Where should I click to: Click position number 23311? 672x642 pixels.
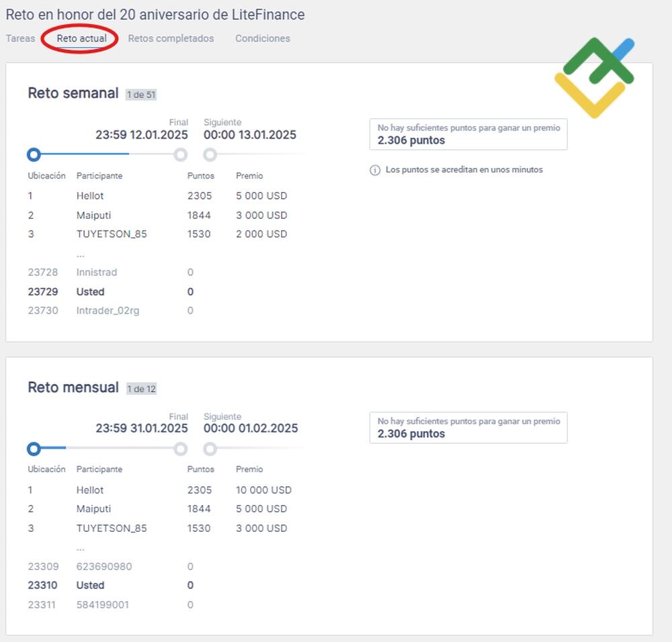42,605
